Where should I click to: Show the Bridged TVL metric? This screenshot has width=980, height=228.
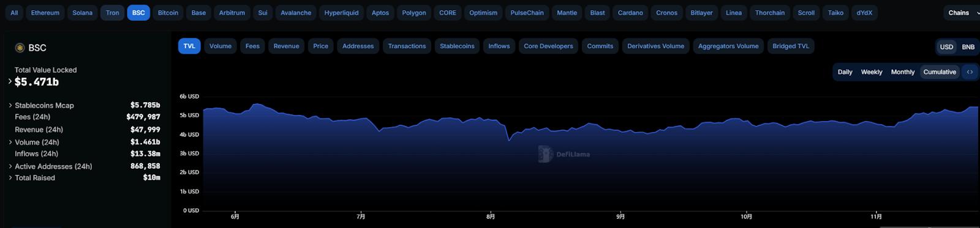point(791,46)
